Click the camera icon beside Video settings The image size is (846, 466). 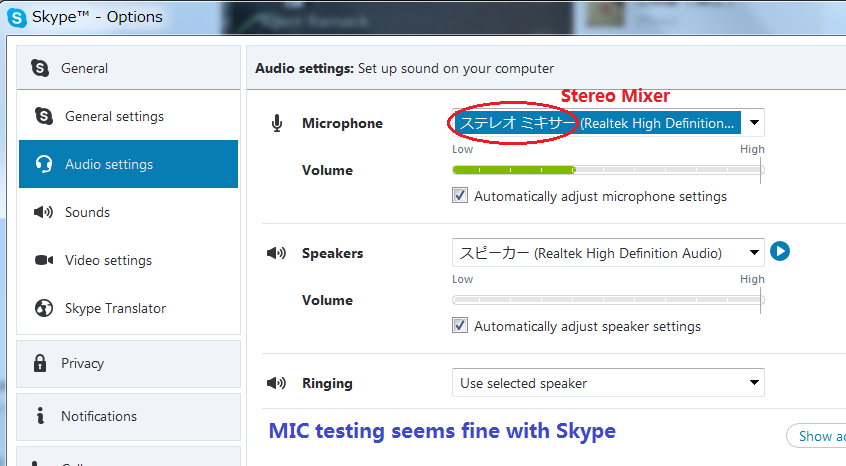(x=44, y=260)
